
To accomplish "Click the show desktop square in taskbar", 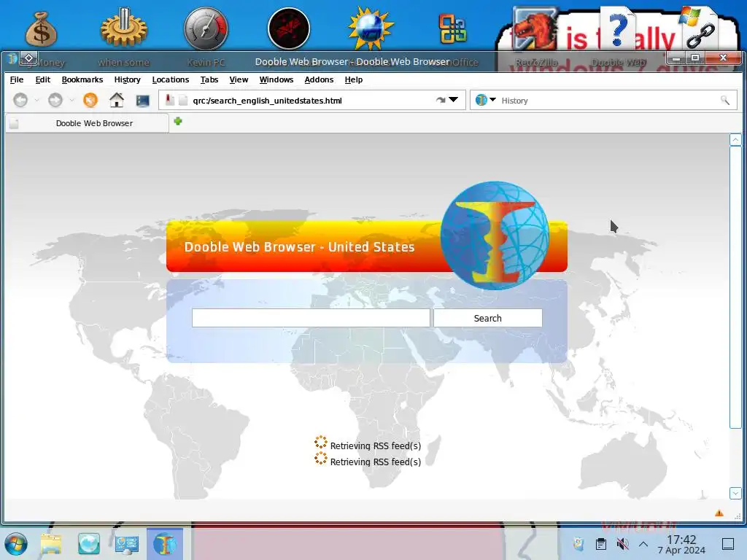I will pos(727,544).
